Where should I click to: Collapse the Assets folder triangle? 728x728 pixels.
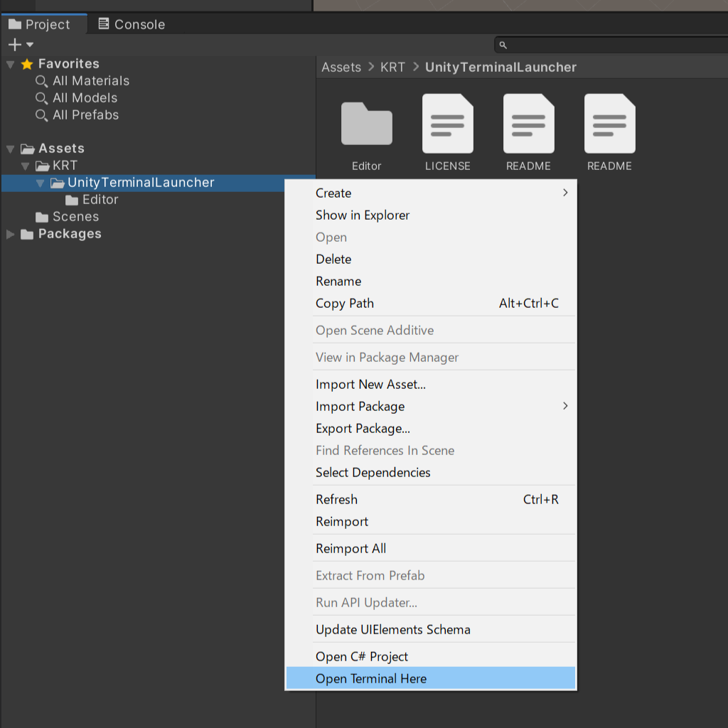10,149
